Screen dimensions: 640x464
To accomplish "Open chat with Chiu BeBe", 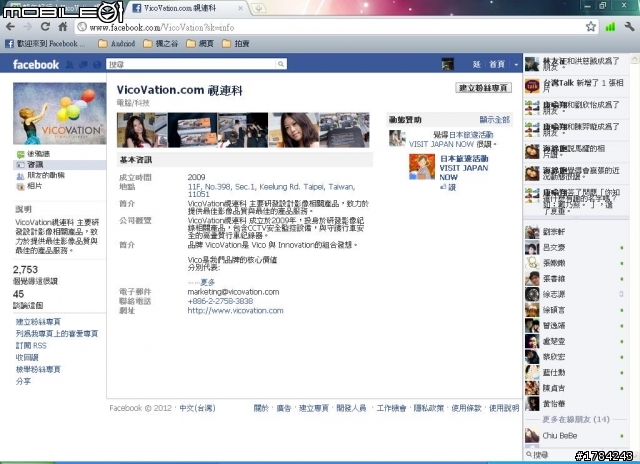I will tap(576, 436).
